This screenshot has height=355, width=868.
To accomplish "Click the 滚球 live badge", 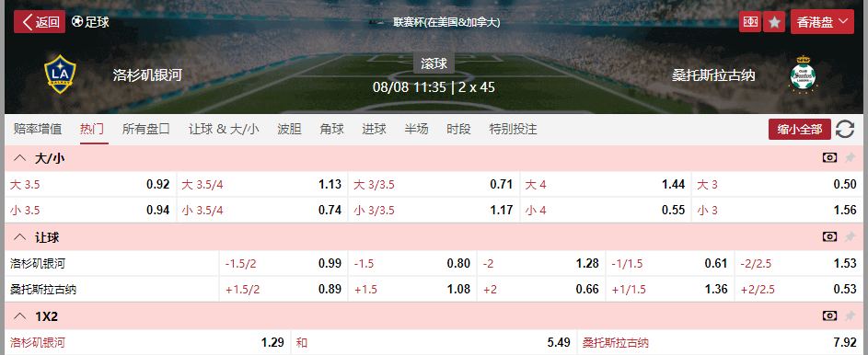I will click(x=434, y=63).
